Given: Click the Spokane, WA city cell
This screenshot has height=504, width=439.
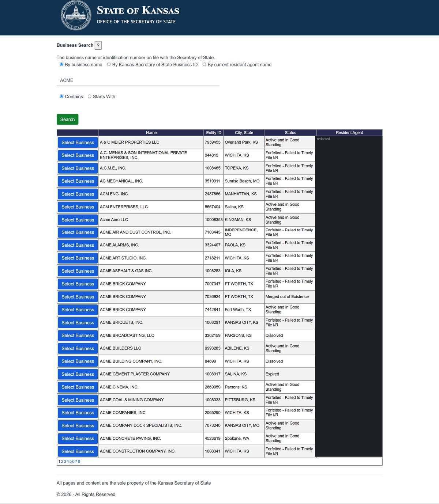Looking at the screenshot, I should (x=244, y=439).
